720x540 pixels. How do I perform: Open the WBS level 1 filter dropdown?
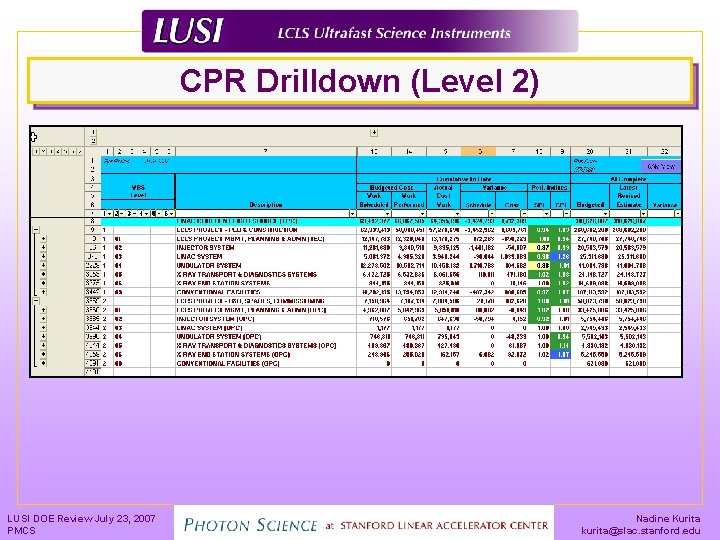(x=109, y=214)
